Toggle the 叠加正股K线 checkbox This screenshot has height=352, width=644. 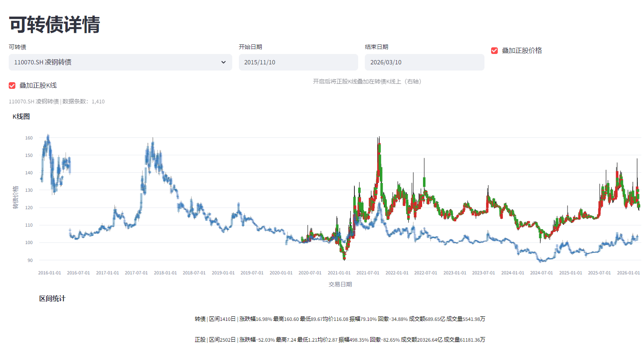pyautogui.click(x=12, y=86)
